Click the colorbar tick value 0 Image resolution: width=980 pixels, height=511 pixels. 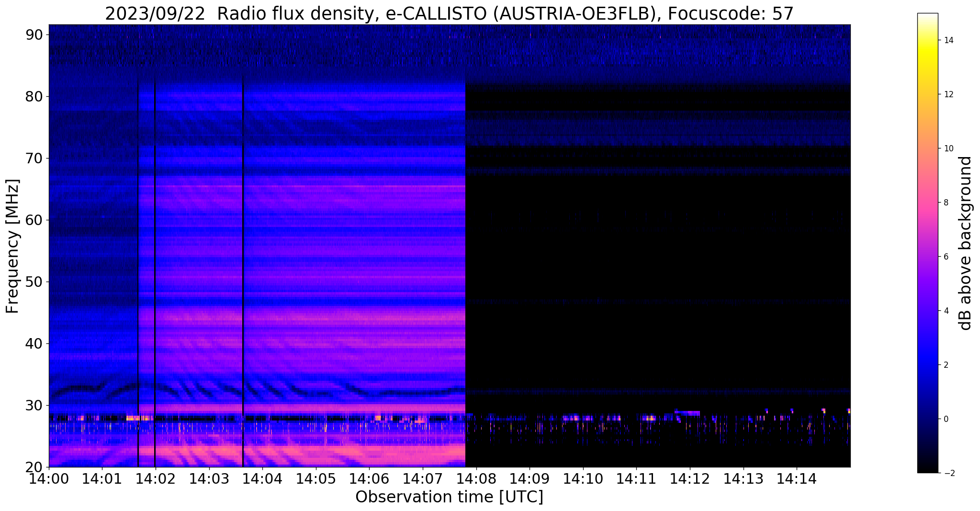tap(945, 419)
